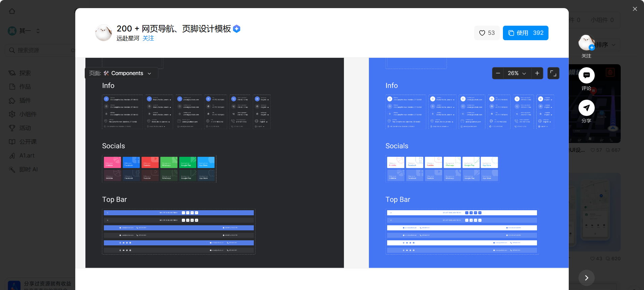This screenshot has height=290, width=644.
Task: Click the author avatar in the modal header
Action: [104, 33]
